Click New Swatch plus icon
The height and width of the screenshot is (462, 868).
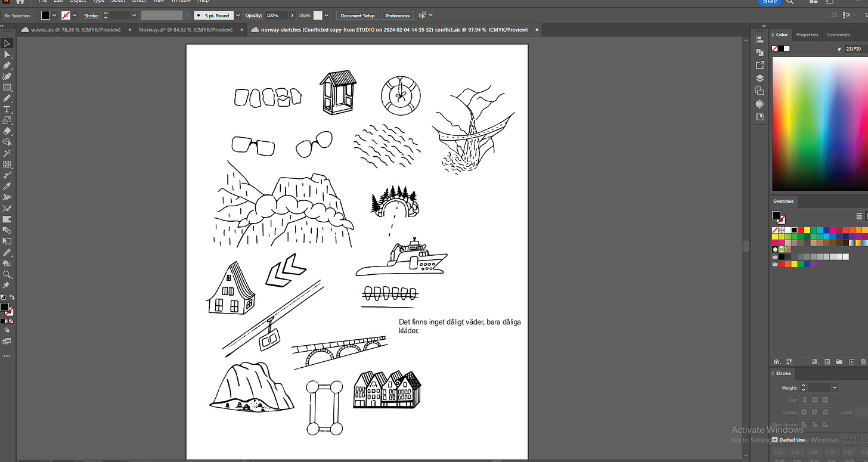(x=852, y=362)
